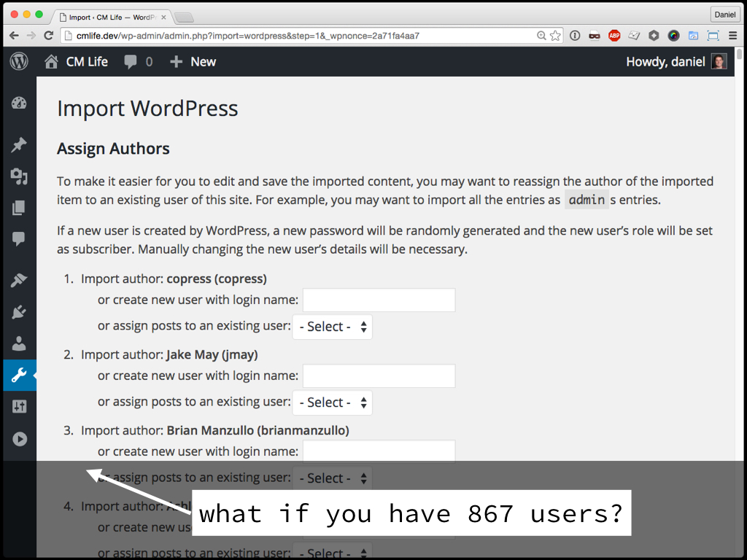Open the hexagon extension icon
Viewport: 747px width, 560px height.
[x=654, y=36]
